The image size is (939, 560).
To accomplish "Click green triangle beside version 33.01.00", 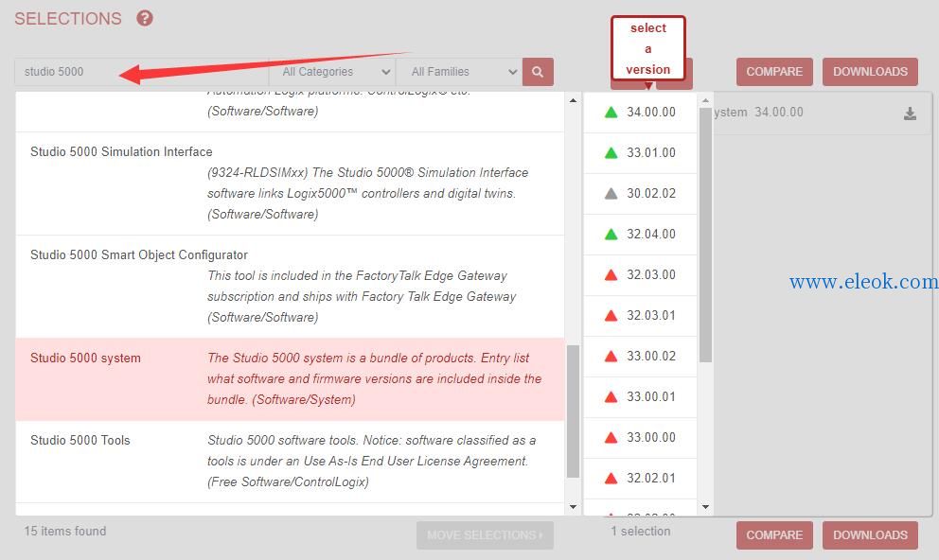I will pyautogui.click(x=611, y=152).
